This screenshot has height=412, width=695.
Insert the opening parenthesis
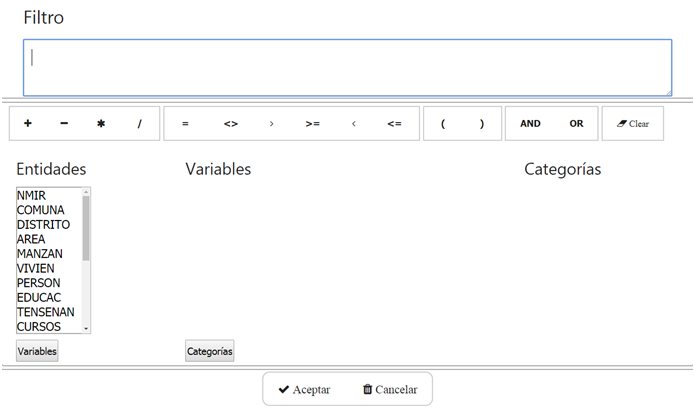coord(443,124)
